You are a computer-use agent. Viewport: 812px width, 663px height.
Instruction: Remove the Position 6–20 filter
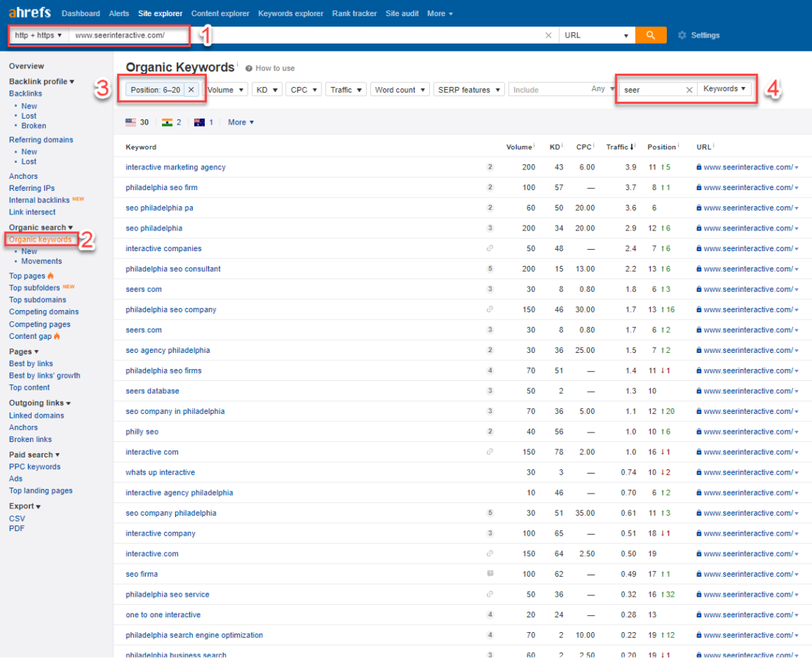tap(191, 90)
